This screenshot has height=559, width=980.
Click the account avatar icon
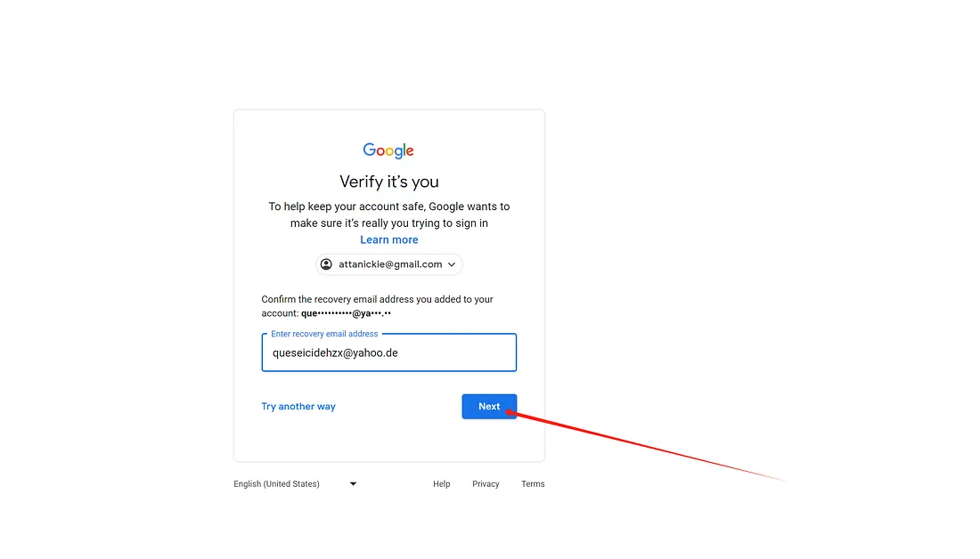(x=326, y=264)
